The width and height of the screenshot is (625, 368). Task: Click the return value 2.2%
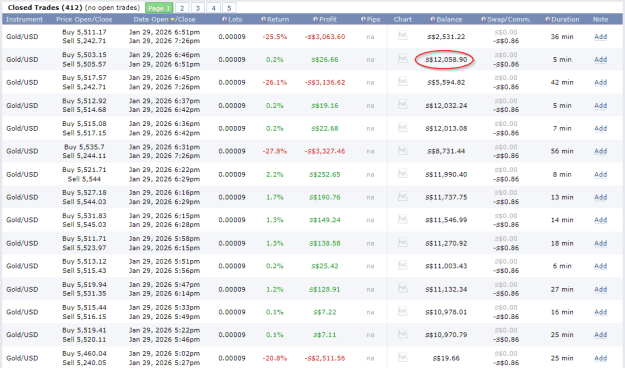click(275, 174)
